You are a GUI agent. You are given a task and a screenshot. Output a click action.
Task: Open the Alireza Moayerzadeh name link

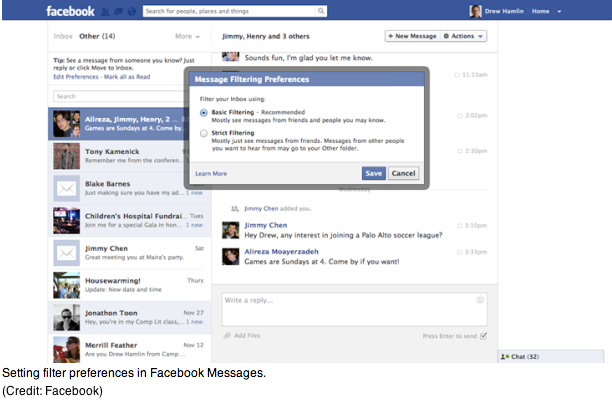click(281, 252)
